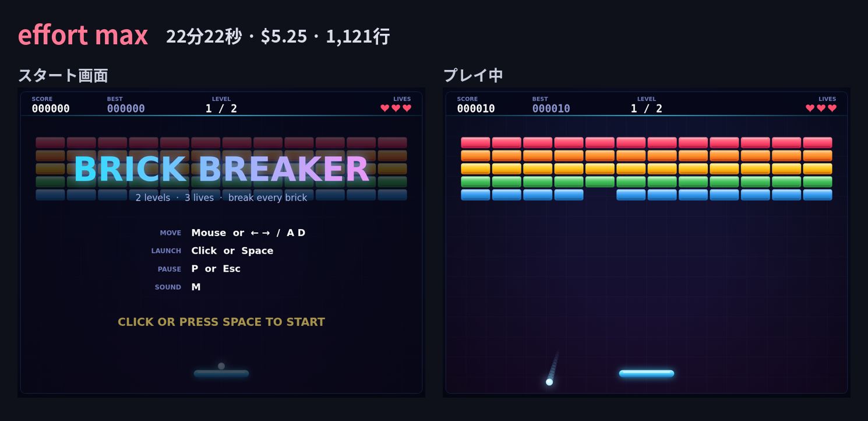Click the "22分22秒" duration text
Viewport: 868px width, 421px height.
tap(204, 37)
